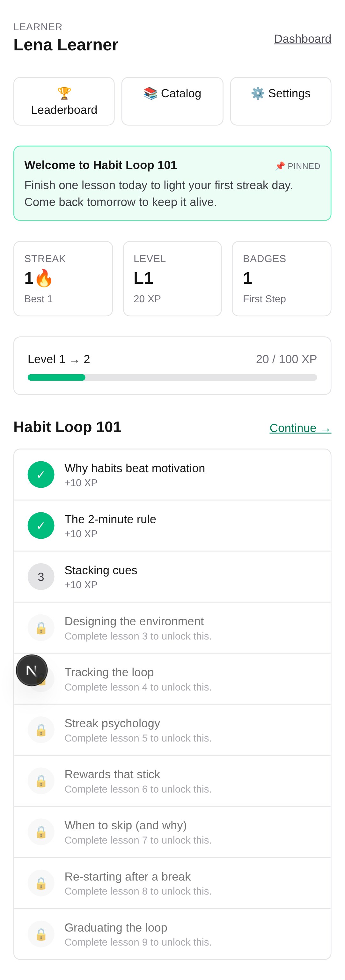Click the books icon beside Catalog

(x=150, y=94)
